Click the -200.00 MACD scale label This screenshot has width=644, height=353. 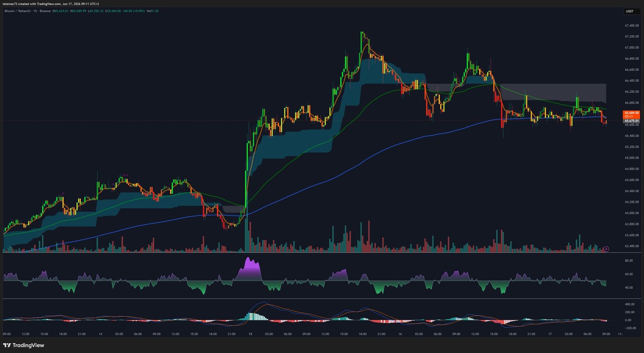click(x=630, y=328)
